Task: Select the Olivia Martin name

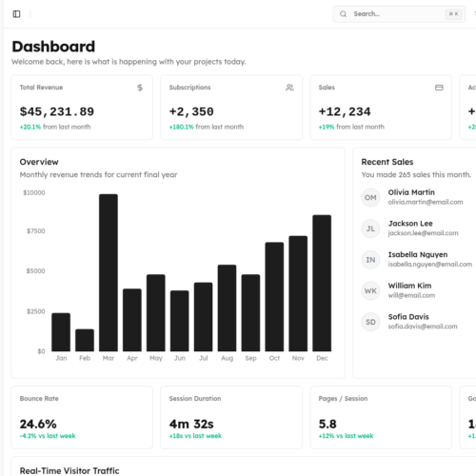Action: point(411,192)
